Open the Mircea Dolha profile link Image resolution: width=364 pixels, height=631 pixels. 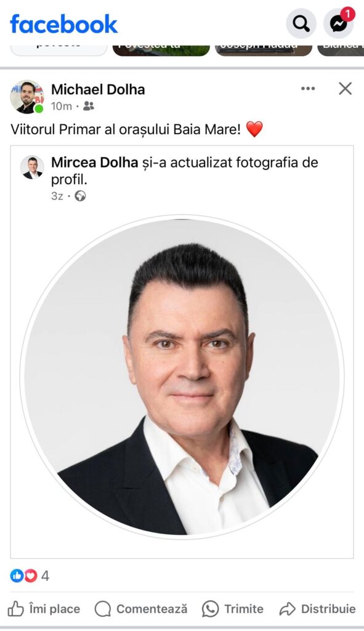(x=94, y=162)
